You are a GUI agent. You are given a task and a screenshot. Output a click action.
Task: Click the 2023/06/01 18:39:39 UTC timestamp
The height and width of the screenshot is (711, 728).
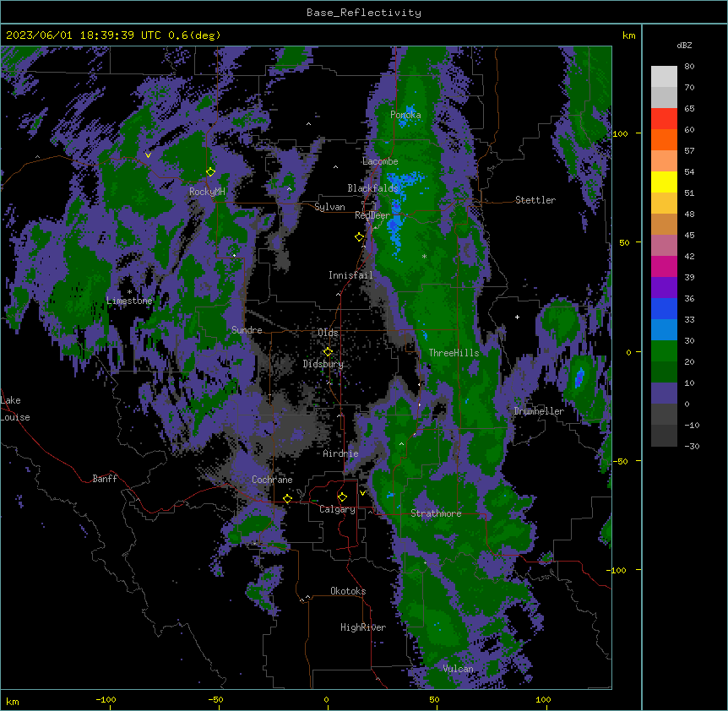[x=113, y=35]
